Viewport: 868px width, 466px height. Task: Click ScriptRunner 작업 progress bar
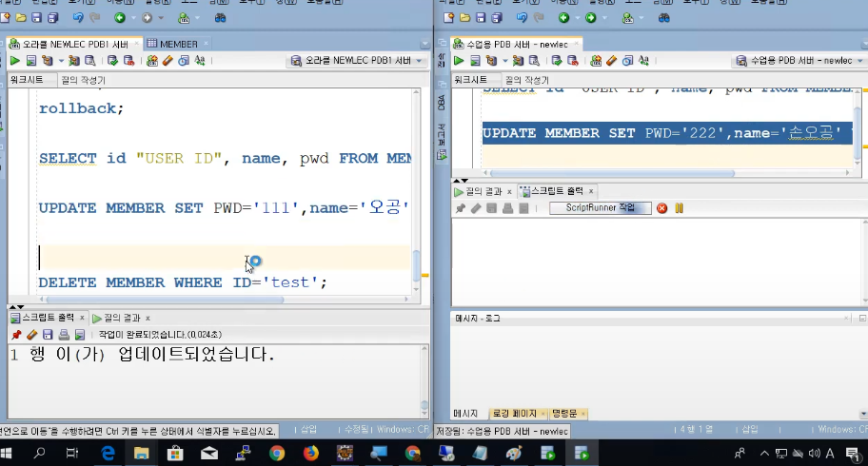pos(600,208)
